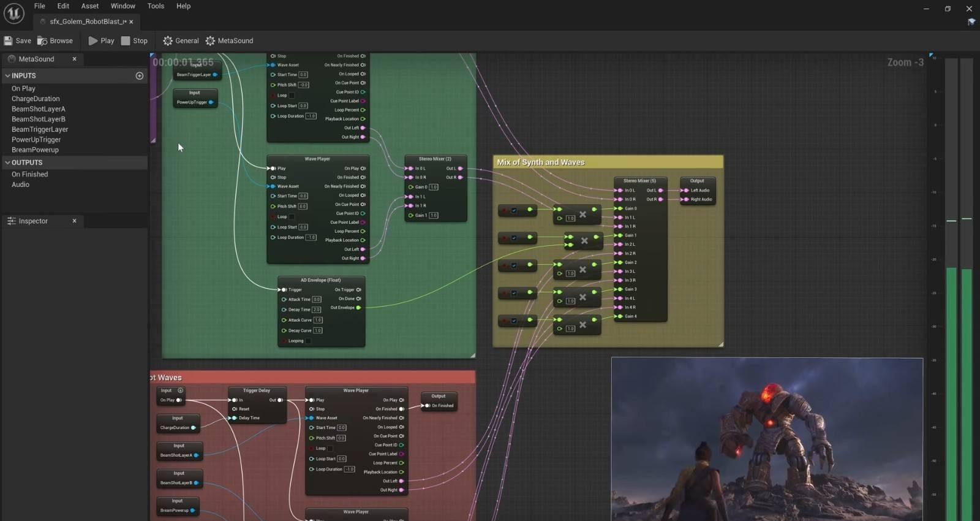
Task: Toggle the second checkbox in Mix of Synth and Waves
Action: 514,238
